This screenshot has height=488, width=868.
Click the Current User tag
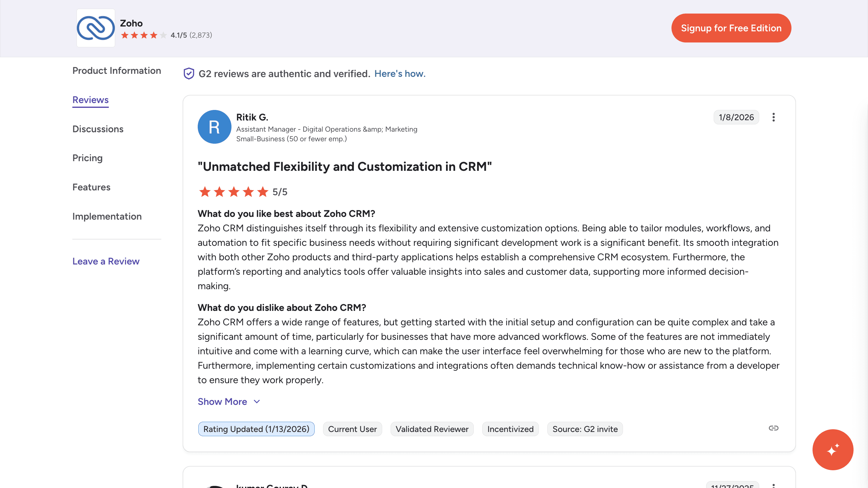[352, 429]
